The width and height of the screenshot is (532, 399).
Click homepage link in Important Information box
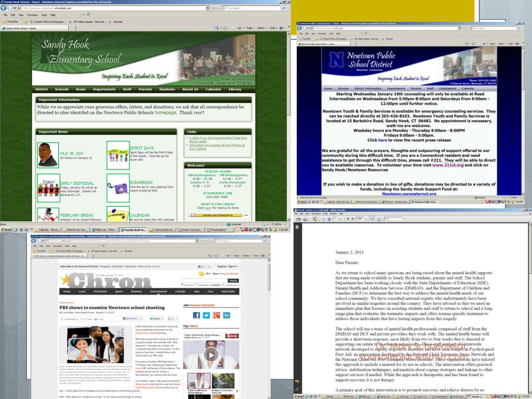click(166, 113)
